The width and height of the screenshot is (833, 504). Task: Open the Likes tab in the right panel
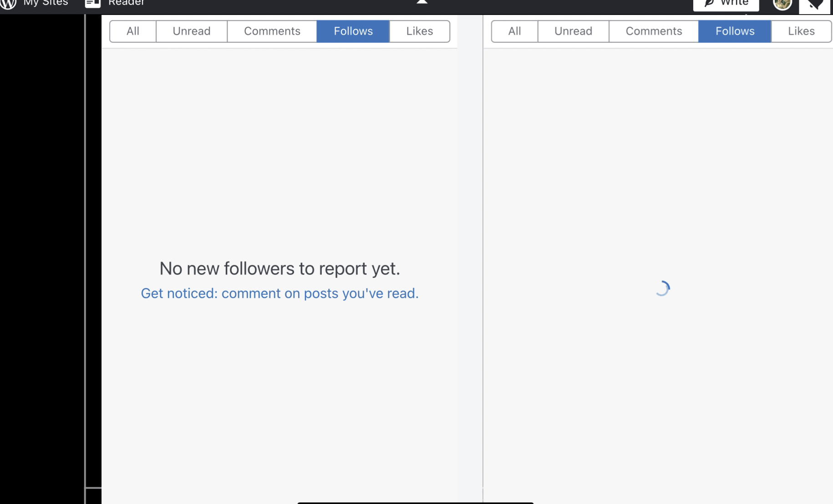[x=801, y=31]
